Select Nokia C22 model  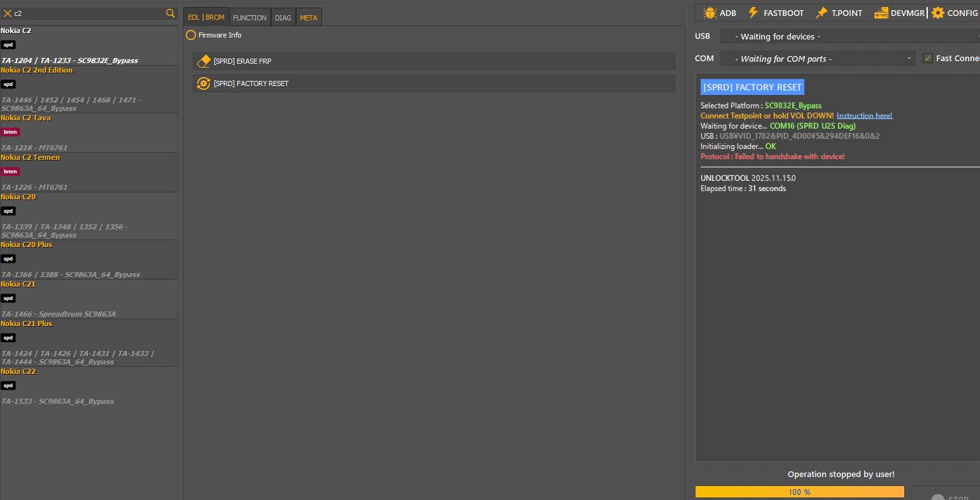pyautogui.click(x=88, y=386)
